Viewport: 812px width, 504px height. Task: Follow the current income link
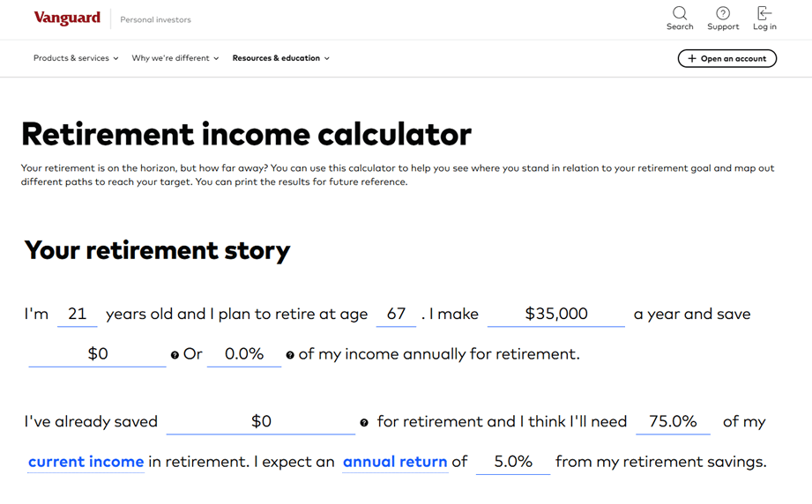click(86, 462)
